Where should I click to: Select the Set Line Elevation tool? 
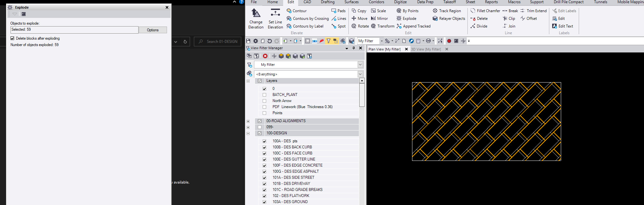pos(275,19)
